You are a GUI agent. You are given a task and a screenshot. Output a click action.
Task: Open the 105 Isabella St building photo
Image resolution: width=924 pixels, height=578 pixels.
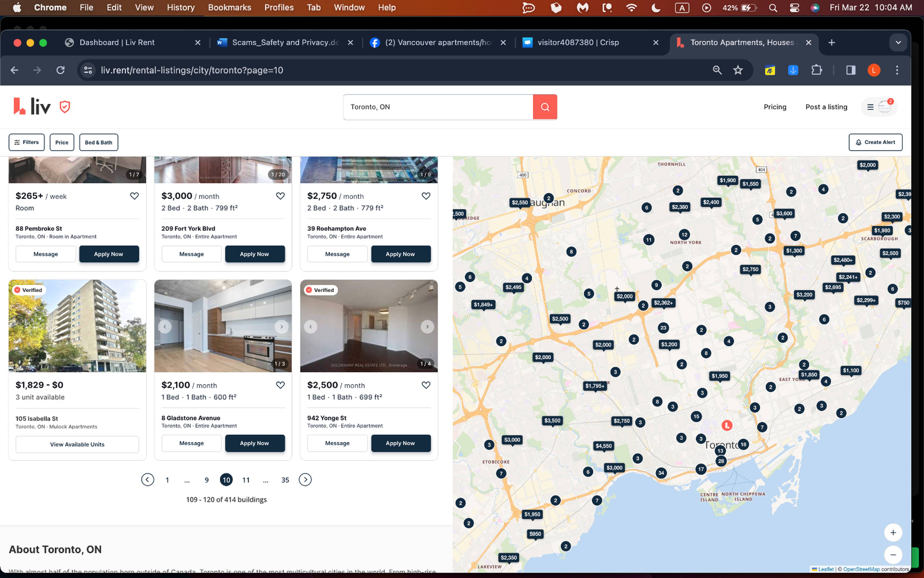click(x=77, y=326)
